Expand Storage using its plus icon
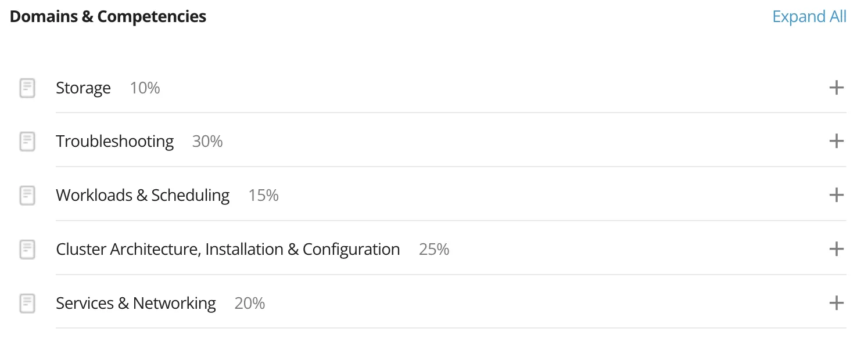Image resolution: width=868 pixels, height=339 pixels. pyautogui.click(x=836, y=88)
